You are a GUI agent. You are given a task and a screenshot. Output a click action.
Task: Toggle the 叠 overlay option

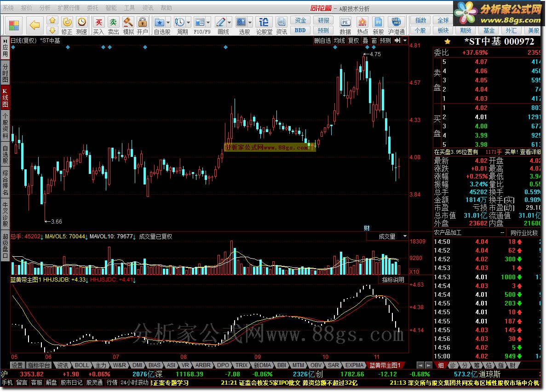click(x=365, y=41)
